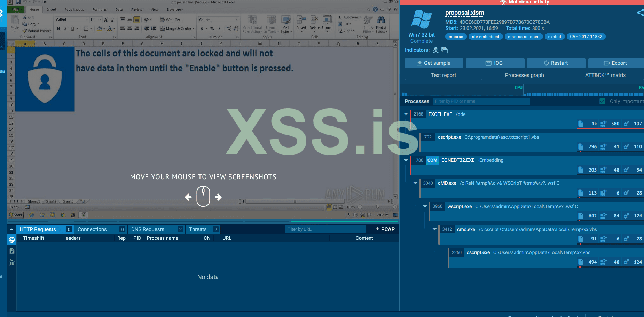Click the Get sample button
Viewport: 644px width, 317px height.
[x=434, y=63]
